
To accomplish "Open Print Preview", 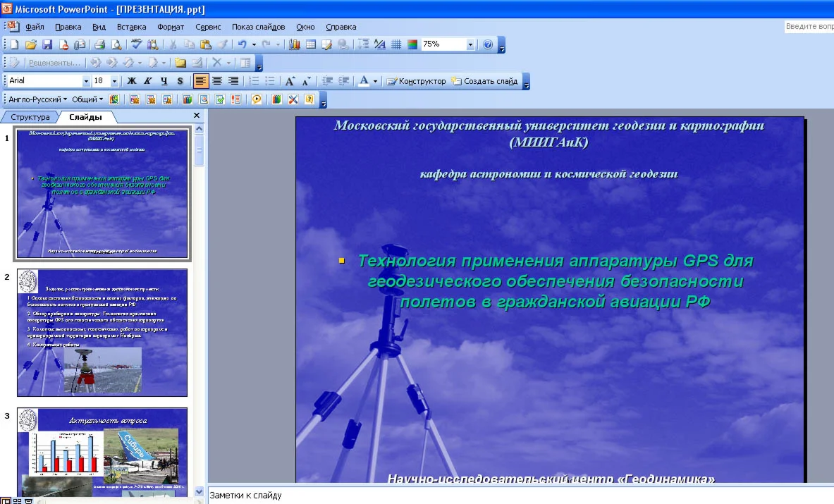I will tap(116, 44).
